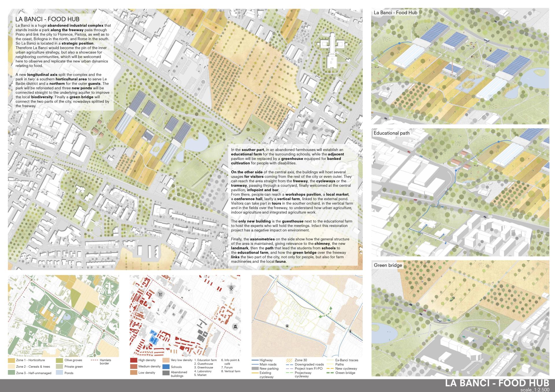Open the La Banci - Food Hub axonometric view
This screenshot has height=392, width=555.
460,66
